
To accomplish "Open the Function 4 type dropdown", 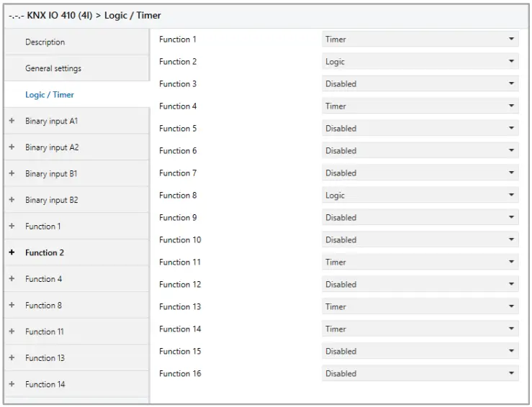I will (x=420, y=106).
